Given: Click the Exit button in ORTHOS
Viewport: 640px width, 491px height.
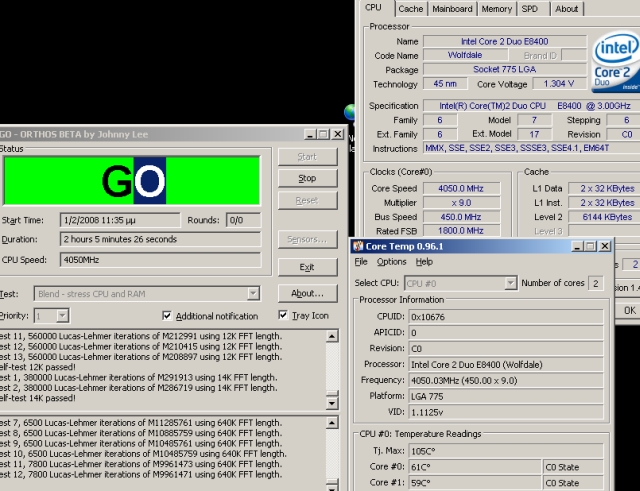Looking at the screenshot, I should (307, 267).
